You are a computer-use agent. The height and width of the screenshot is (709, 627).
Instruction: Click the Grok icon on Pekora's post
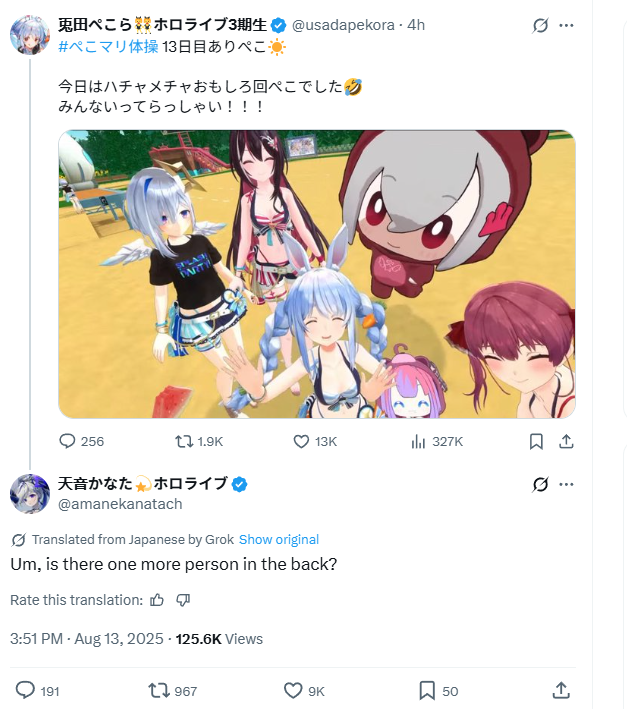tap(540, 25)
